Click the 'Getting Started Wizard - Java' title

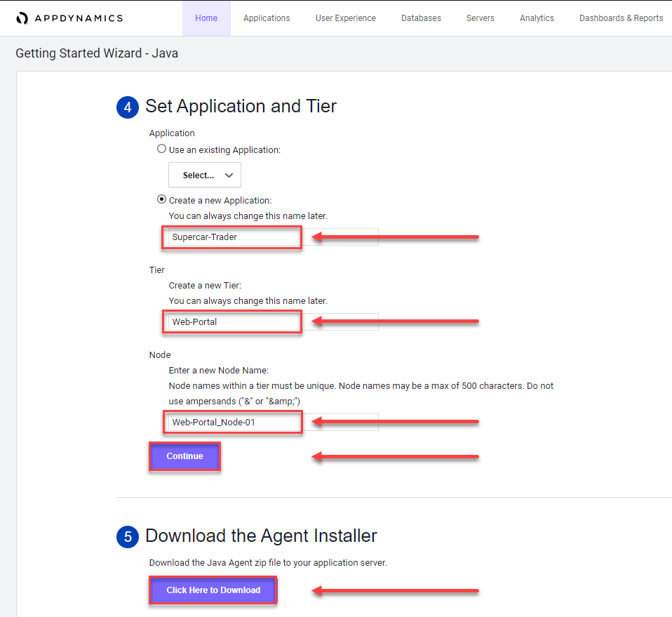pos(97,53)
